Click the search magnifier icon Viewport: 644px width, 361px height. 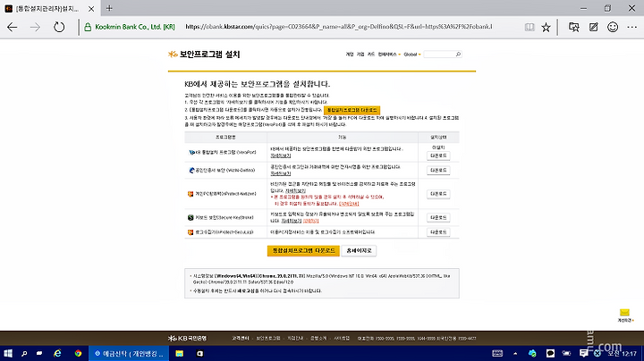coord(458,55)
